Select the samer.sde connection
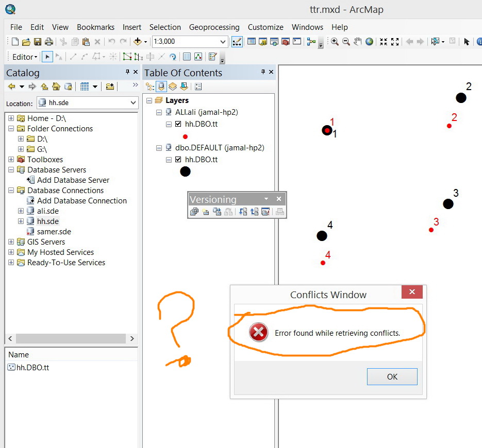 [x=54, y=232]
